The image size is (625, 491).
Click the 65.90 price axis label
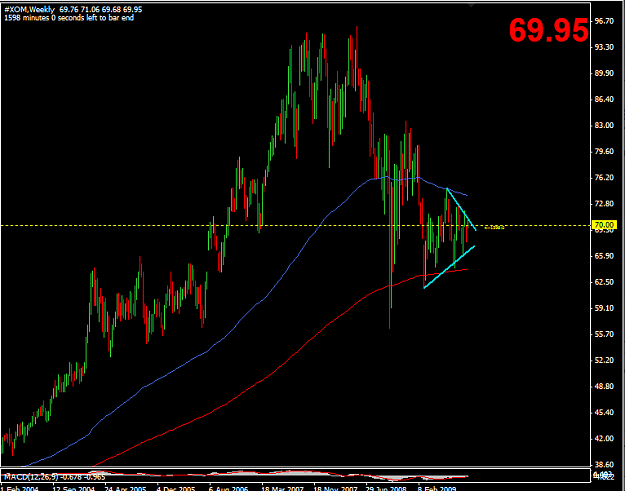[x=603, y=256]
